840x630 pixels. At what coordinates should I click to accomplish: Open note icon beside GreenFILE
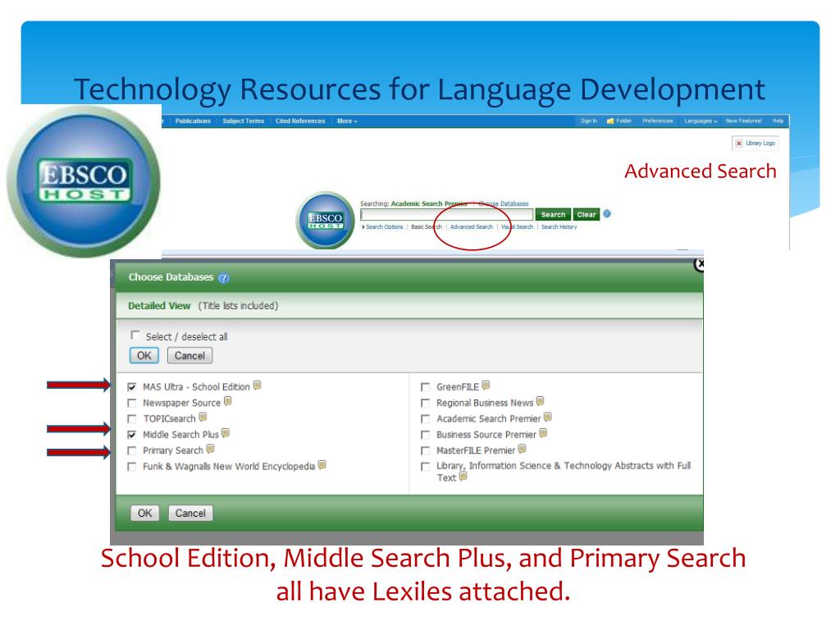[486, 386]
